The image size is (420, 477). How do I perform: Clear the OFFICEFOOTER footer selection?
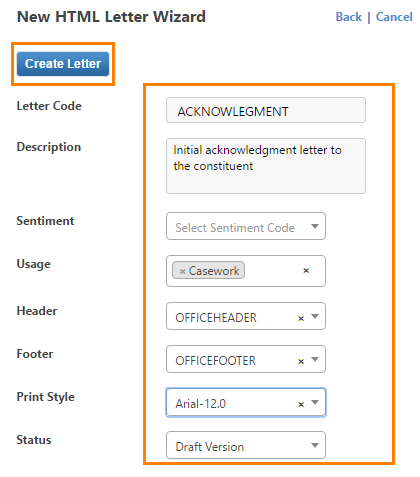pyautogui.click(x=301, y=362)
